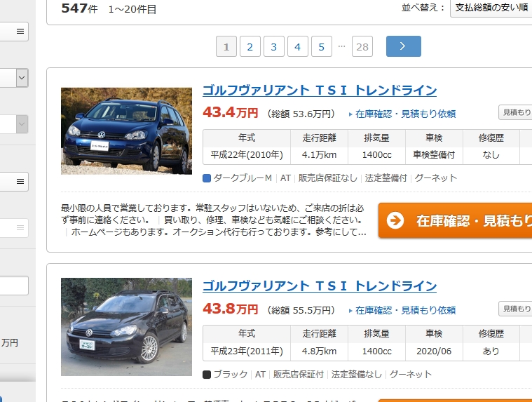This screenshot has width=532, height=402.
Task: Click the blue next-page arrow button
Action: coord(404,46)
